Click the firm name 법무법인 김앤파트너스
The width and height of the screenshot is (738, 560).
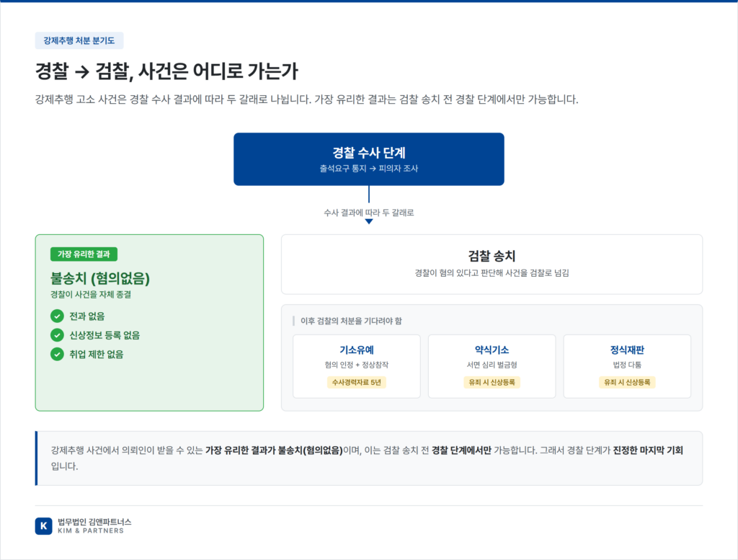[x=94, y=522]
